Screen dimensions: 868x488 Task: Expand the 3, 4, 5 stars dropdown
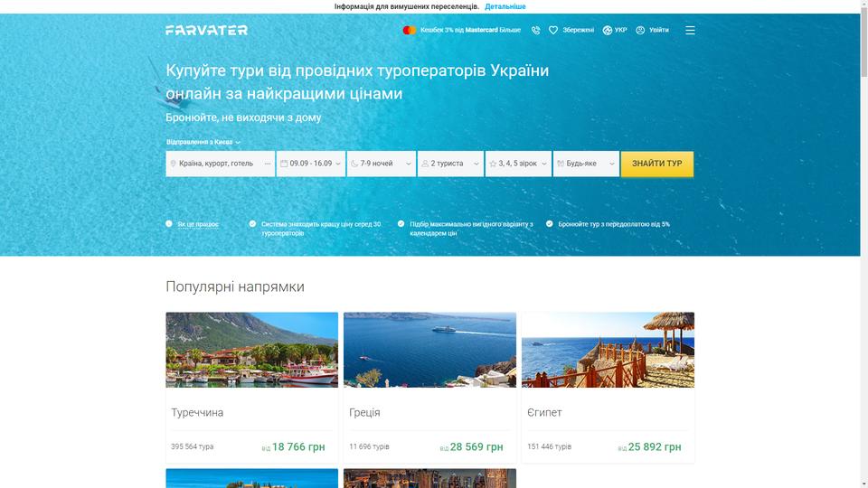pos(519,164)
